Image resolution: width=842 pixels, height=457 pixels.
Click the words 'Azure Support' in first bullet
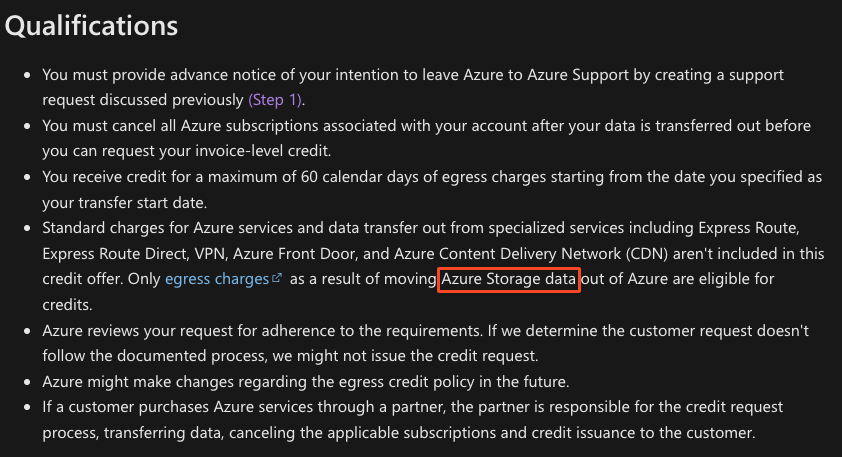click(578, 75)
